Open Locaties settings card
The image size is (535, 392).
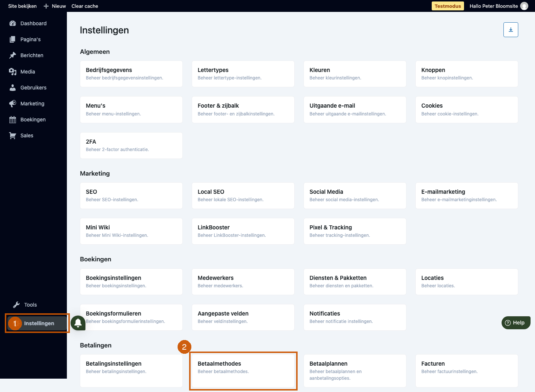(467, 282)
